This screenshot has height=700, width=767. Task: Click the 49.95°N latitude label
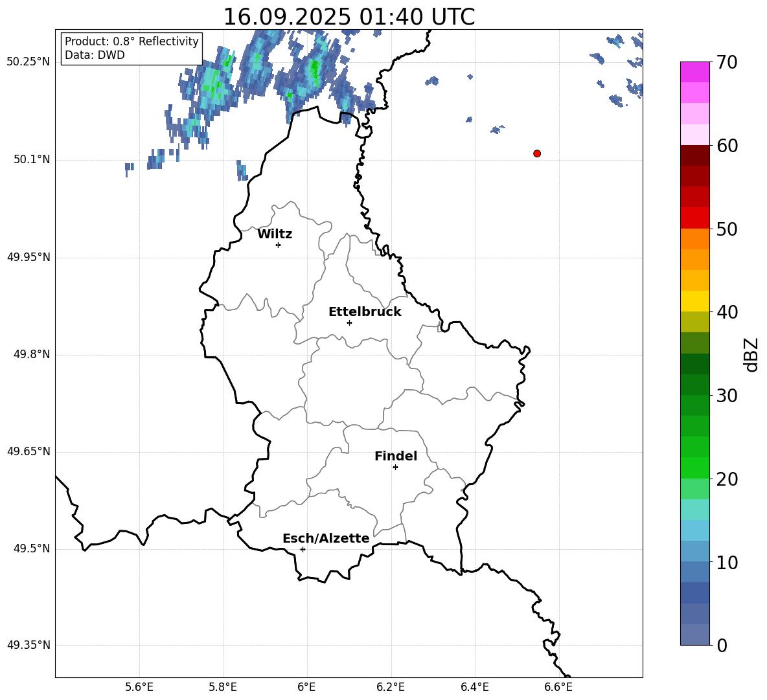click(x=29, y=257)
